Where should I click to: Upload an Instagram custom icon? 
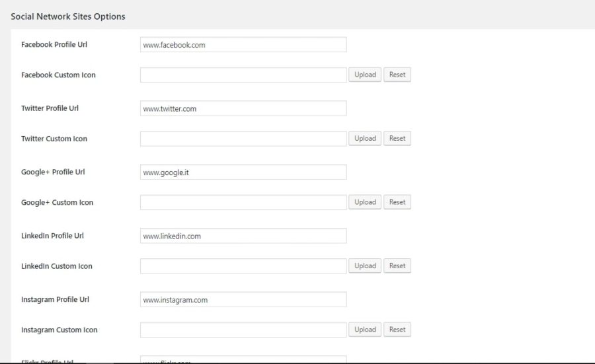coord(365,330)
